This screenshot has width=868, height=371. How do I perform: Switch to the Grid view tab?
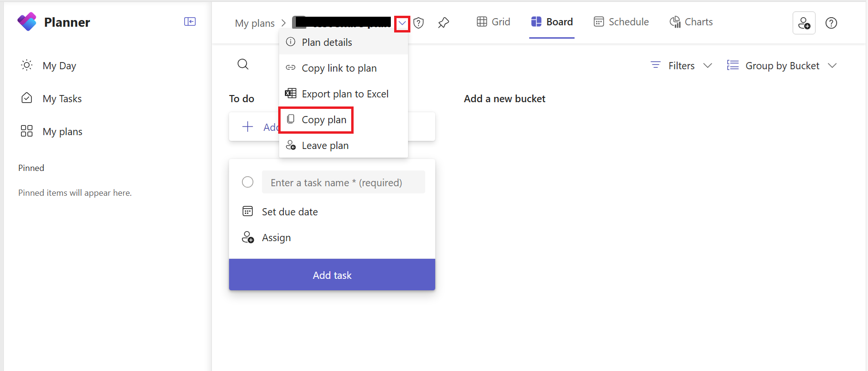tap(493, 22)
